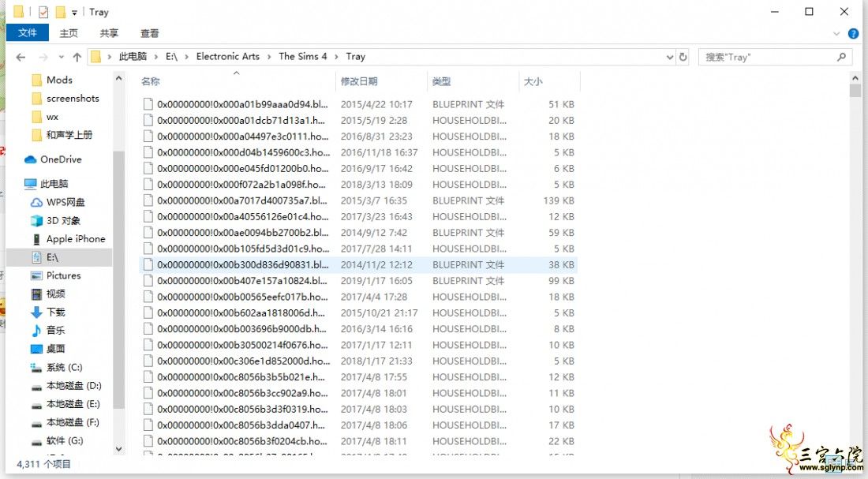The height and width of the screenshot is (479, 868).
Task: Sort files by 类型 column header
Action: click(441, 82)
